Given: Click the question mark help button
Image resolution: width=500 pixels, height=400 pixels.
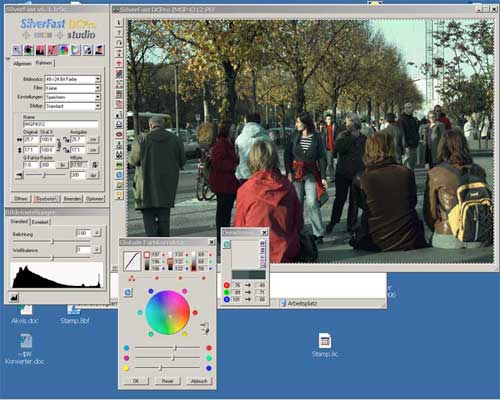Looking at the screenshot, I should 119,33.
